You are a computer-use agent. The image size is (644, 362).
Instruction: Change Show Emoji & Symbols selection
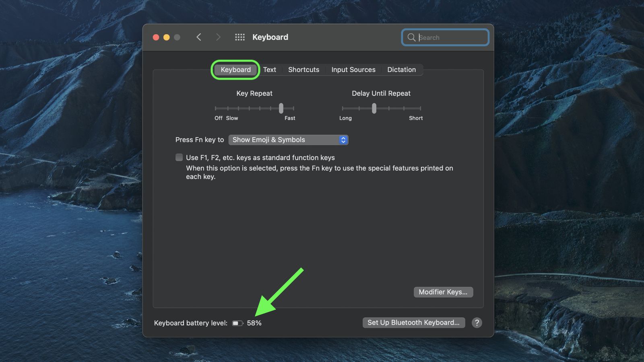point(288,140)
